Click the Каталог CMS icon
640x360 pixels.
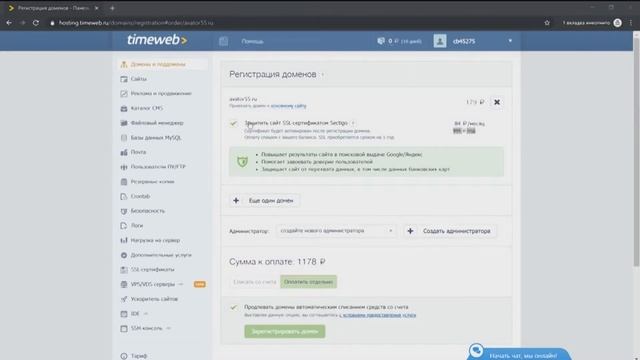pyautogui.click(x=124, y=108)
